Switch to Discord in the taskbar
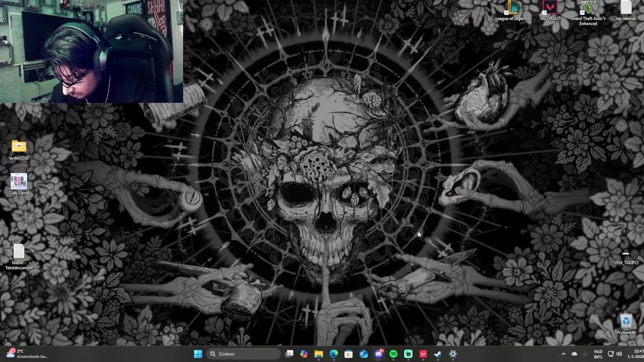The width and height of the screenshot is (644, 362). (x=378, y=354)
